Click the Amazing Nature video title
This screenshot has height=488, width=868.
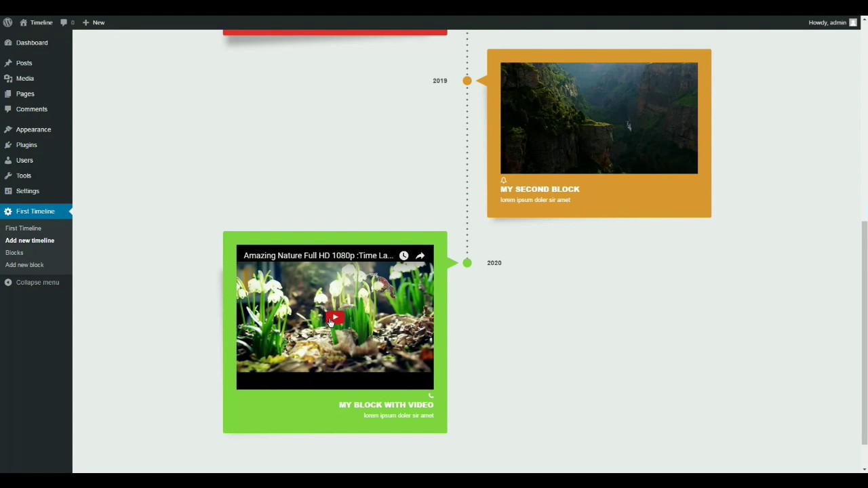click(x=318, y=256)
